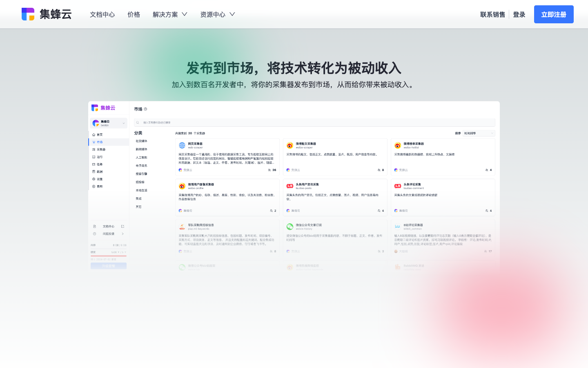Click the 联系销售 link
Image resolution: width=588 pixels, height=368 pixels.
point(492,14)
